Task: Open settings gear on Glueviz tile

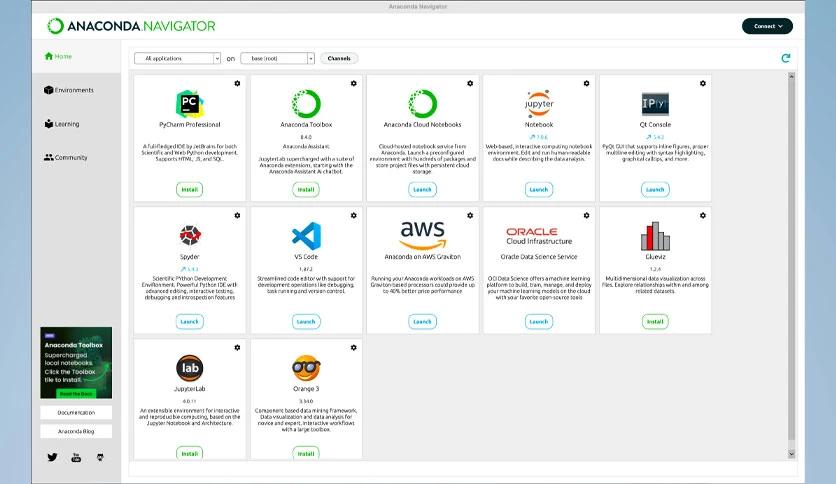Action: (x=703, y=215)
